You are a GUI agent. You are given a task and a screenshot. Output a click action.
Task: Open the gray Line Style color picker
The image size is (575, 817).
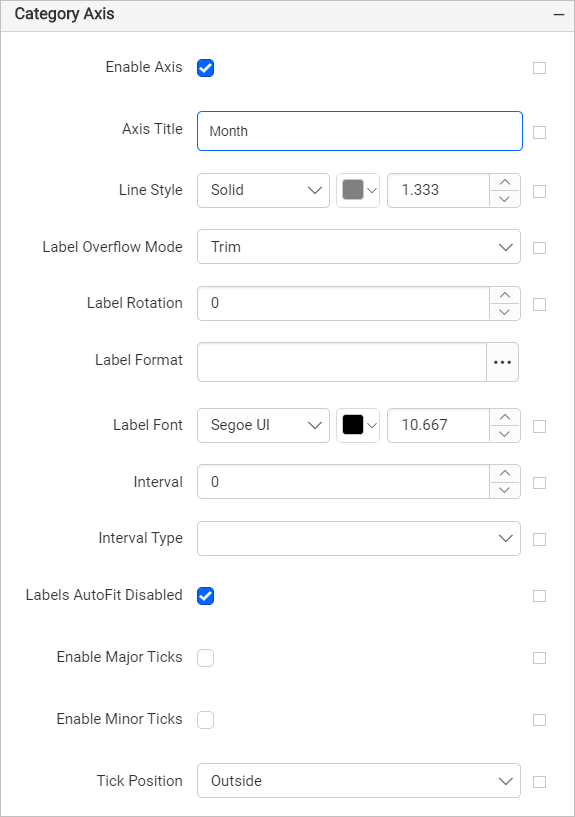click(x=358, y=191)
